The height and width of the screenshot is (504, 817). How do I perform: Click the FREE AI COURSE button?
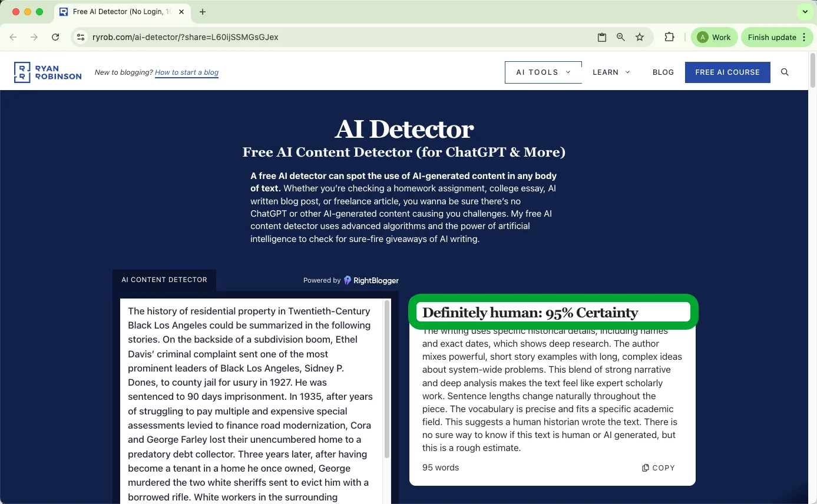click(x=727, y=72)
